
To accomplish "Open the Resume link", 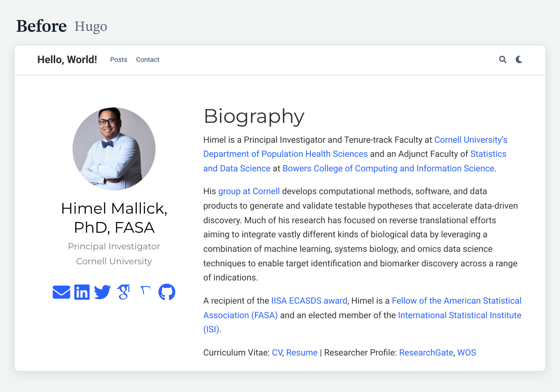I will click(302, 353).
